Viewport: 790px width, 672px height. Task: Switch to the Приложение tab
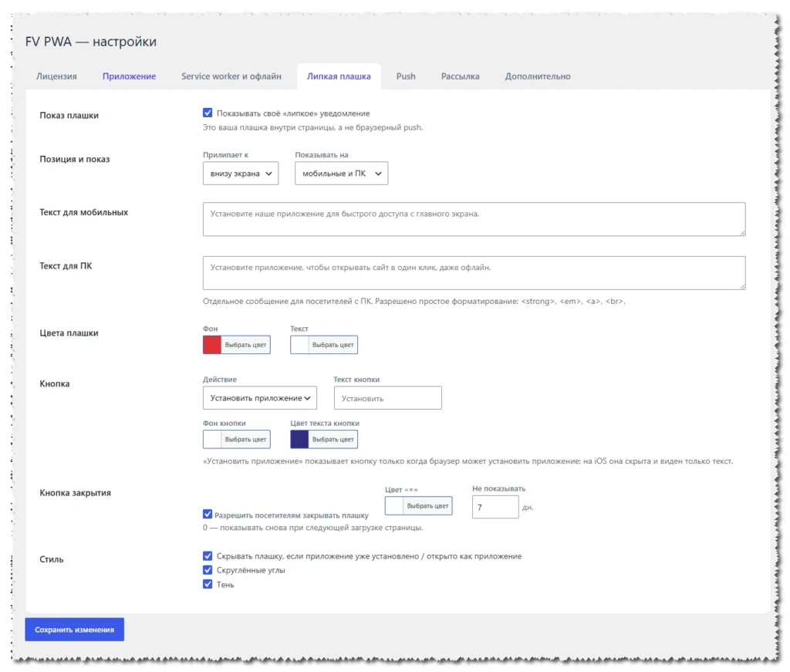coord(129,76)
